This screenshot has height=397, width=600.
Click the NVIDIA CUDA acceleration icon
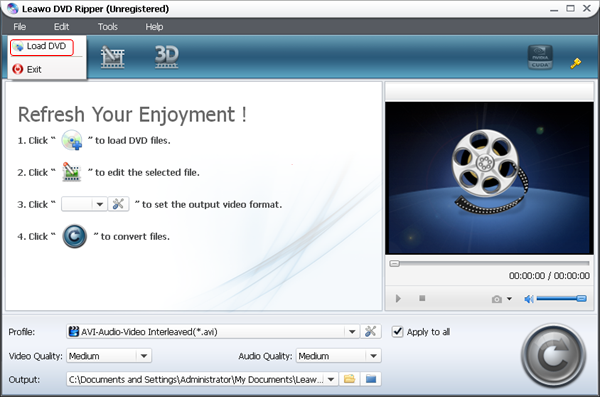click(540, 57)
